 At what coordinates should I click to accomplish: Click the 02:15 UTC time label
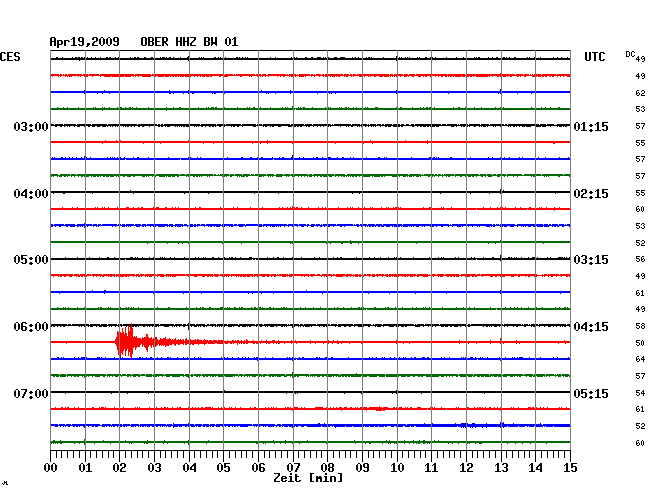(x=591, y=194)
